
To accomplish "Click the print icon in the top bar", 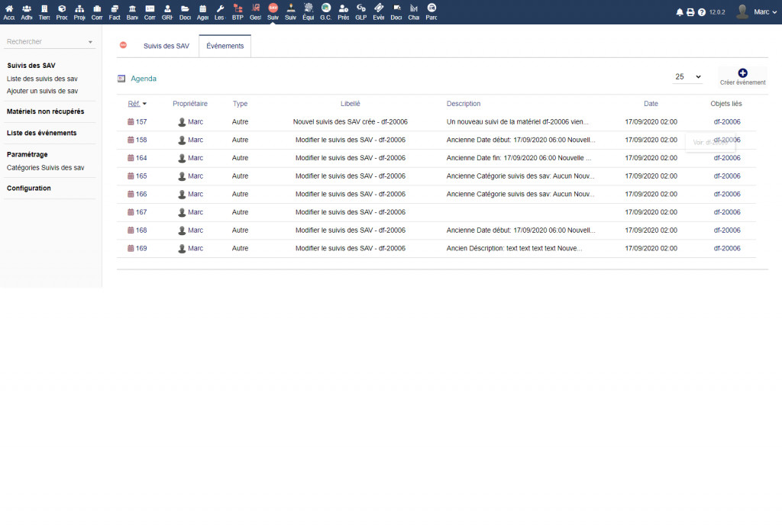I will 690,12.
